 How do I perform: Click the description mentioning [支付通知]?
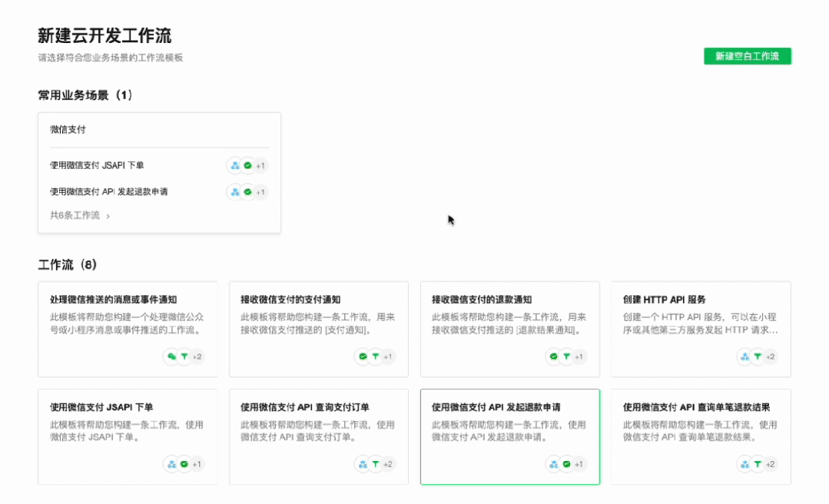pos(318,323)
